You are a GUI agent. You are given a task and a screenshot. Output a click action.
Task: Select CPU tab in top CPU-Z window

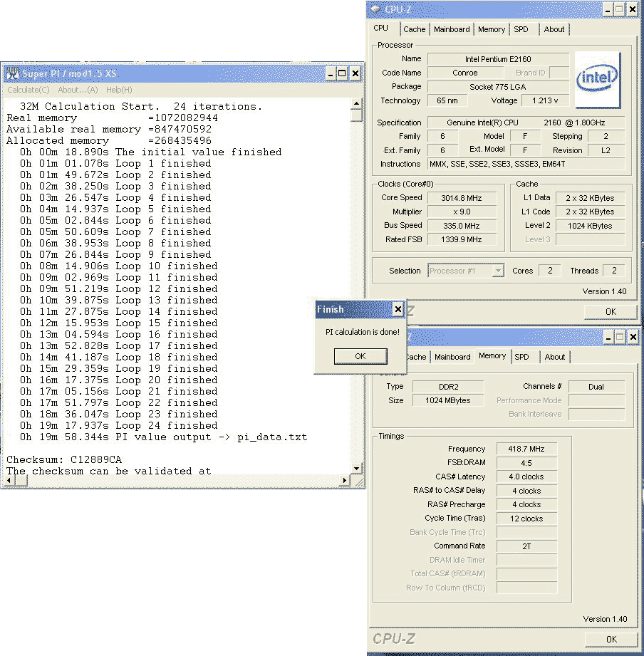(x=381, y=28)
